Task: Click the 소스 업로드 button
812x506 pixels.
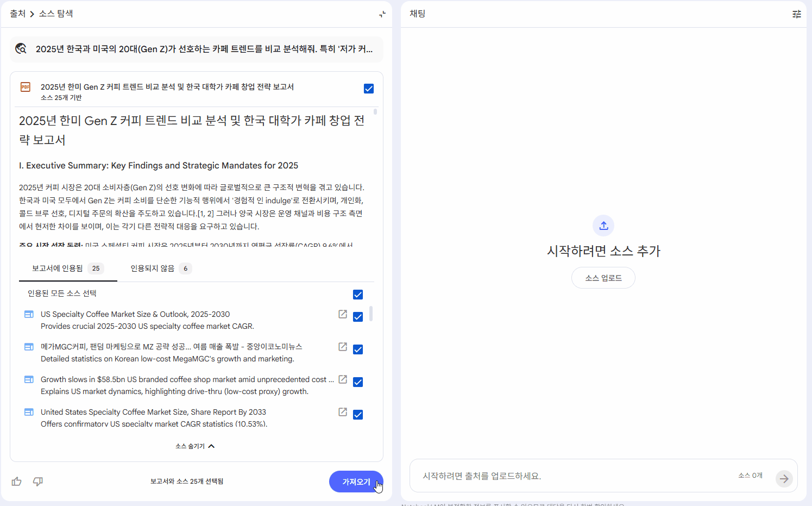Action: 603,277
